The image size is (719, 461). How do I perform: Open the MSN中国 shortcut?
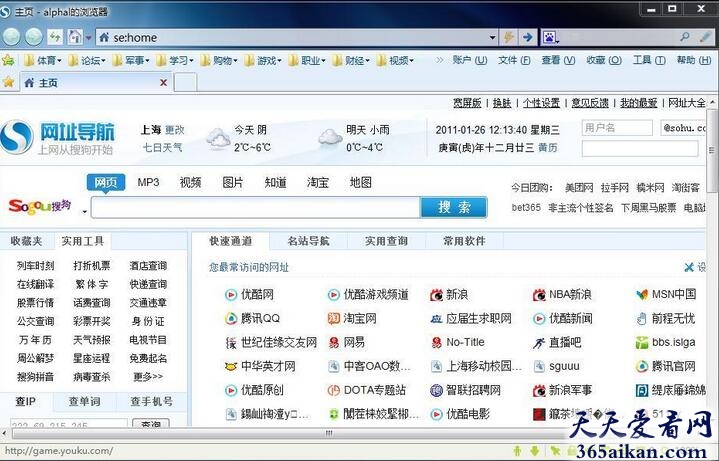(666, 294)
